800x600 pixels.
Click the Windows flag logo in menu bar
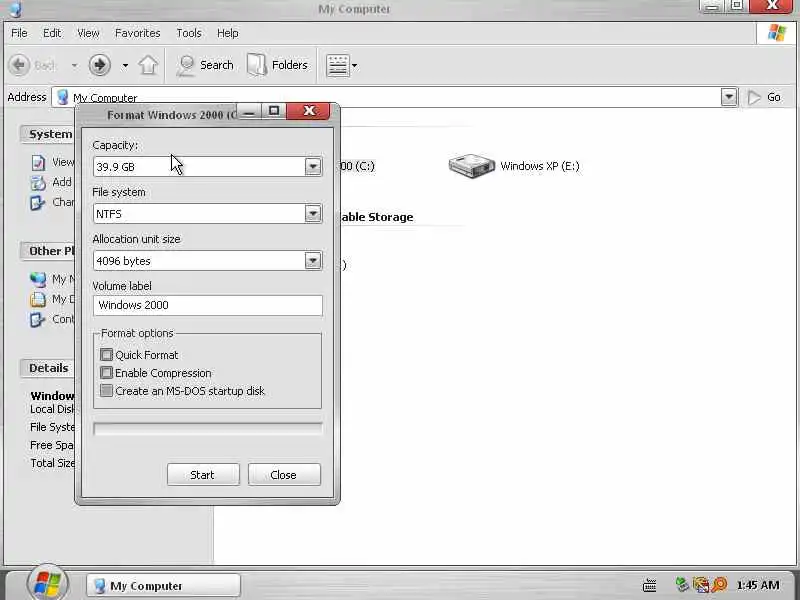pos(777,33)
